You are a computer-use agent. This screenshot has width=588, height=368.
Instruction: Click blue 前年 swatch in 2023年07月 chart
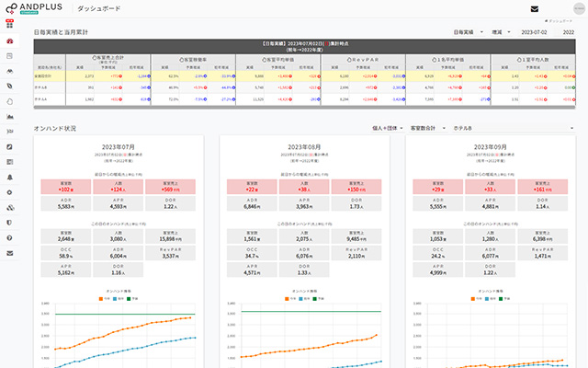coord(115,299)
